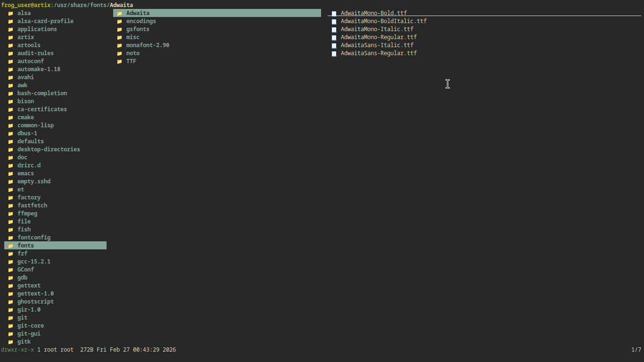Open the monafont-2.90 folder

tap(148, 45)
